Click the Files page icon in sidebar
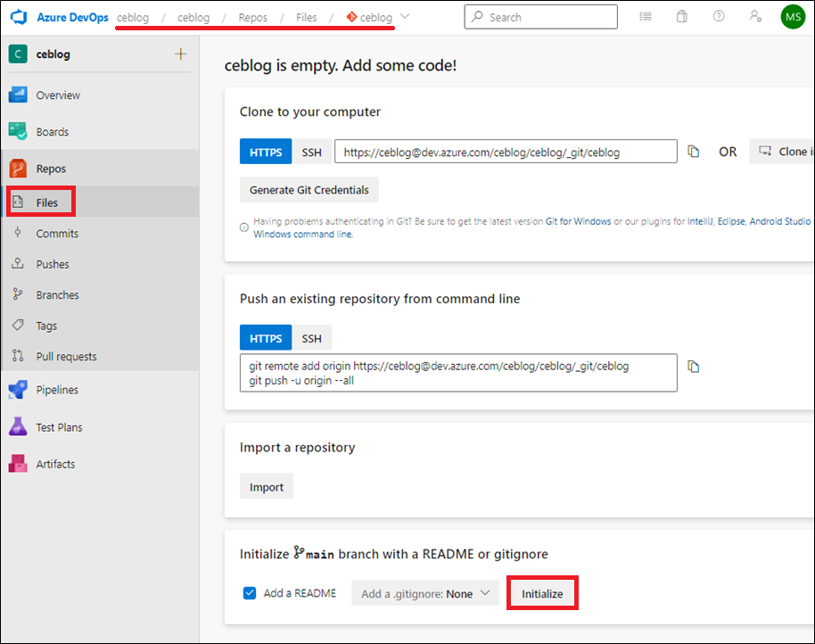This screenshot has height=644, width=815. coord(18,202)
